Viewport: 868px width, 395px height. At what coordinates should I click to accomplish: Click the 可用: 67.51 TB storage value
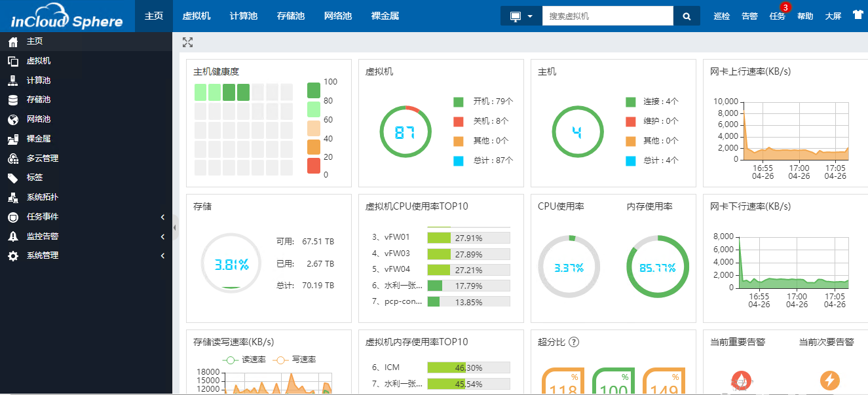coord(305,242)
